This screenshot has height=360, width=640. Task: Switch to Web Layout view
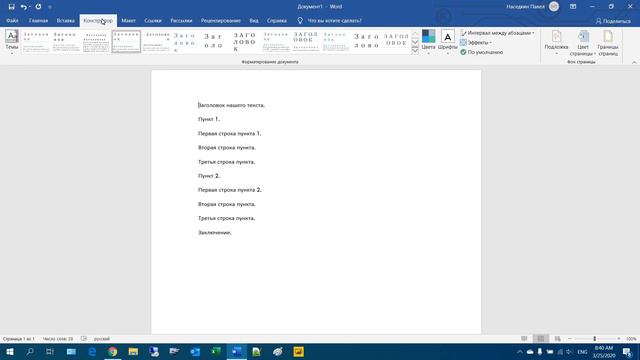pyautogui.click(x=558, y=339)
